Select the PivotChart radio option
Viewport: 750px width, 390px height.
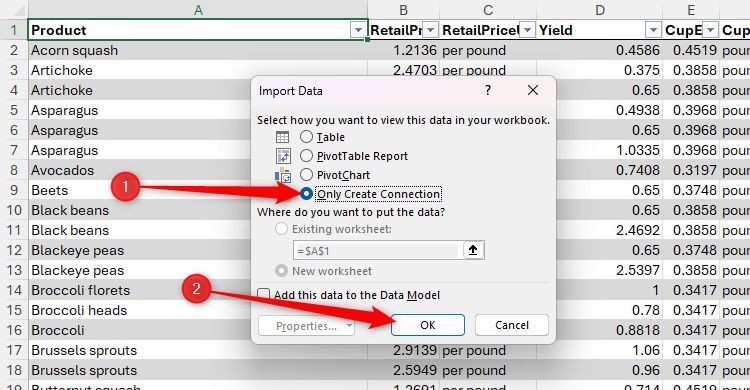pos(306,175)
